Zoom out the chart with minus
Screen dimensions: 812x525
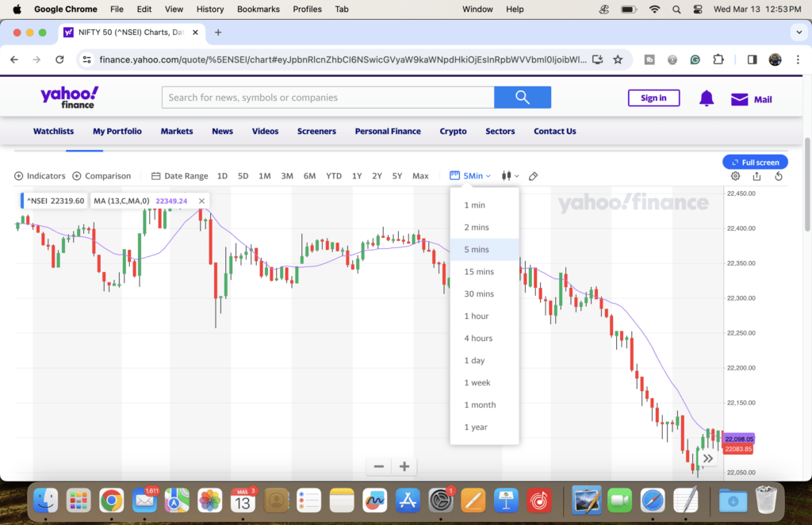click(378, 466)
